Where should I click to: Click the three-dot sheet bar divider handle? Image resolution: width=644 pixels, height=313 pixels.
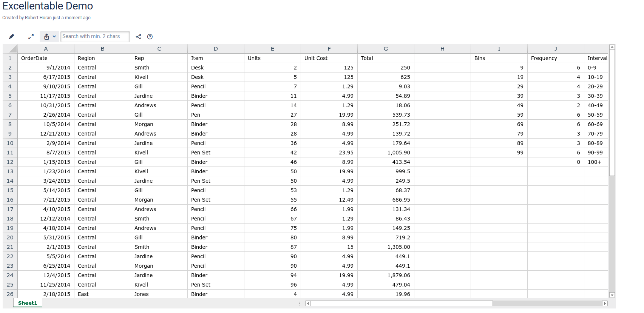coord(300,303)
